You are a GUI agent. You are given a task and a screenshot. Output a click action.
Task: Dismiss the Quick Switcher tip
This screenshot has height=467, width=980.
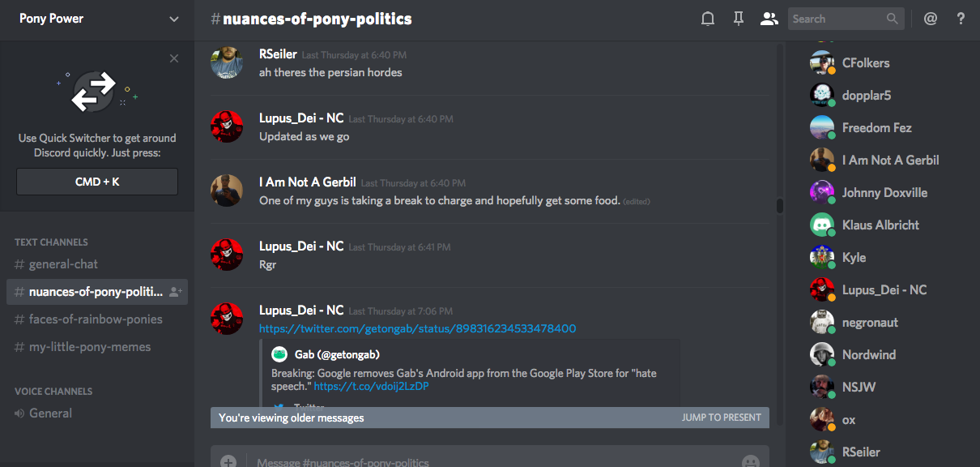[x=174, y=58]
